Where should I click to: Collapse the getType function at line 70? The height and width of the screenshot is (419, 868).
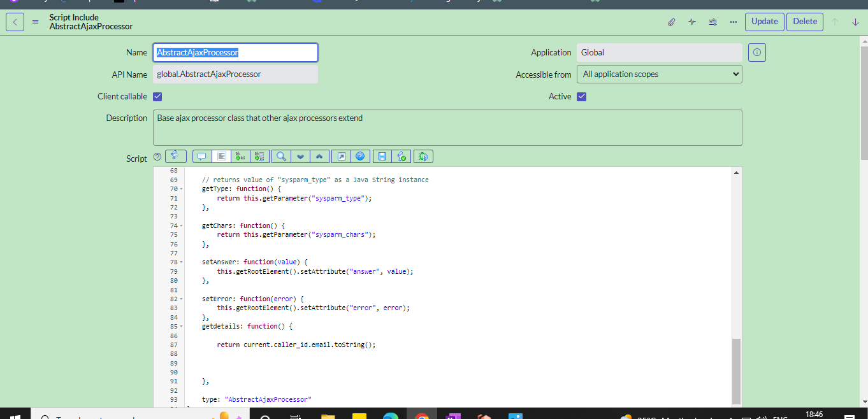click(x=182, y=189)
